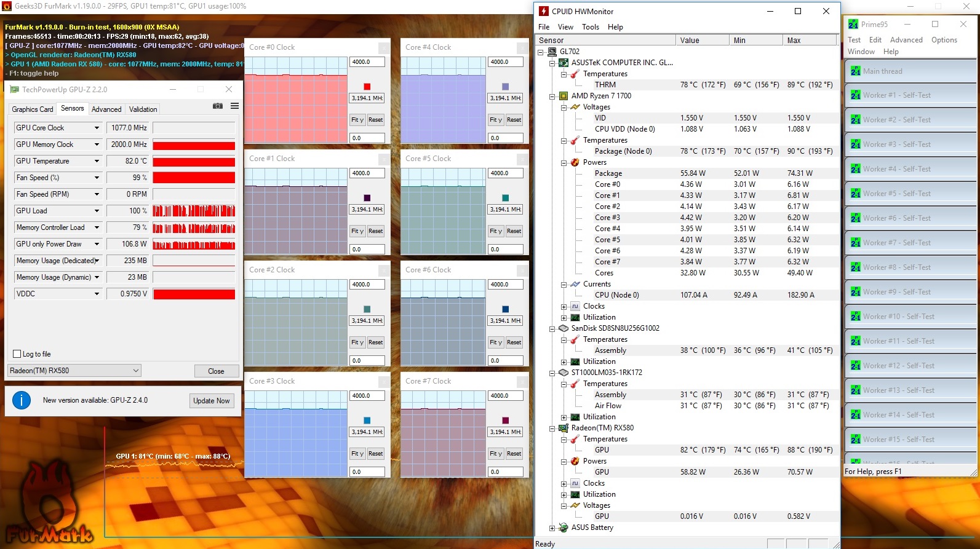Expand the CPU Clocks tree node
Screen dimensions: 980x549
coord(564,307)
